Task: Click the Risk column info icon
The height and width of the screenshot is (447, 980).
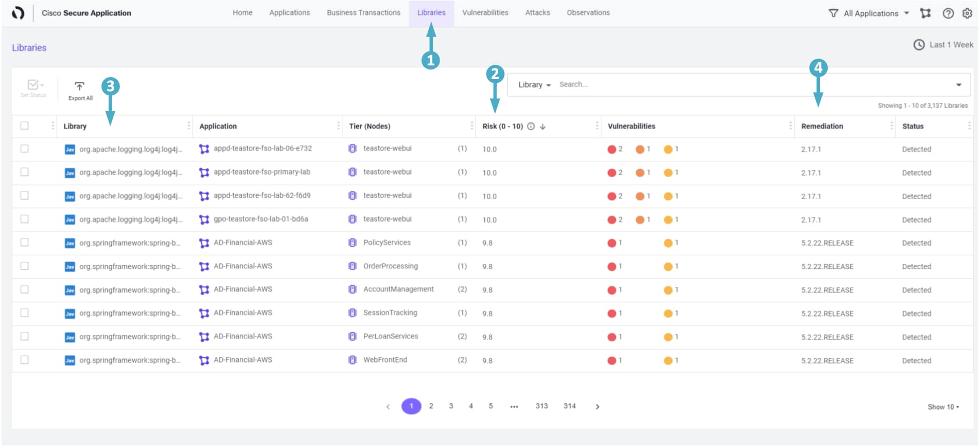Action: click(x=531, y=126)
